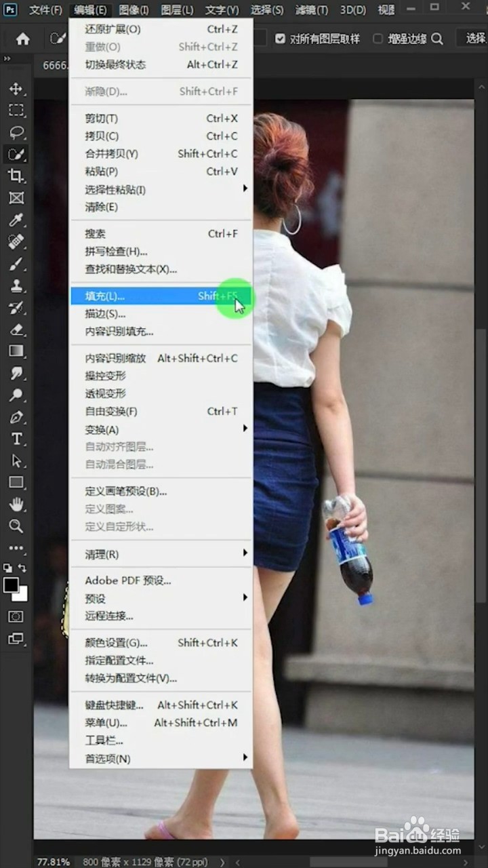Toggle 增强边缘 checkbox
This screenshot has width=488, height=868.
coord(378,39)
